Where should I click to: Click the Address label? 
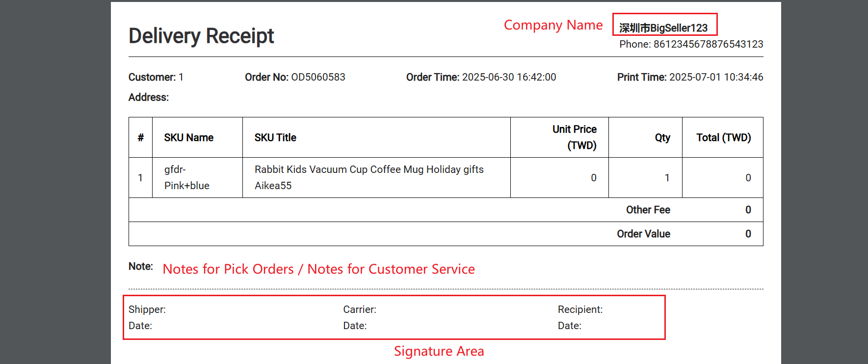click(x=149, y=97)
